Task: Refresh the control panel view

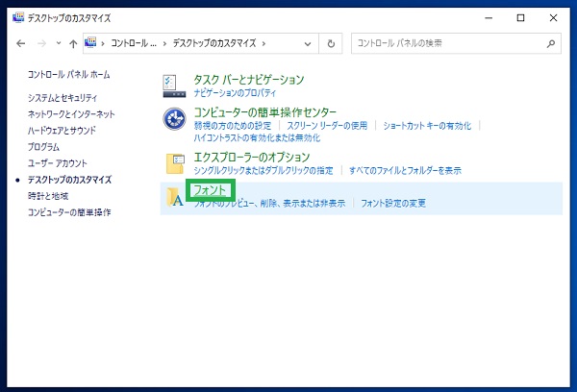Action: (331, 44)
